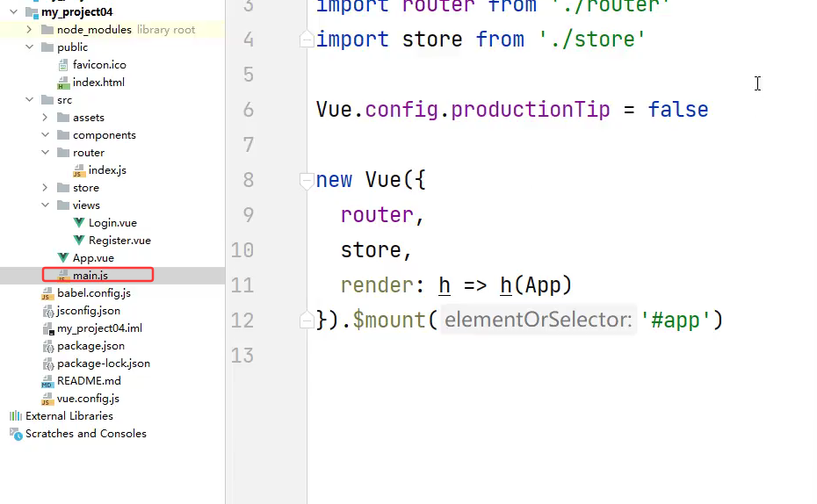Expand the node_modules folder
Image resolution: width=817 pixels, height=504 pixels.
pyautogui.click(x=29, y=30)
